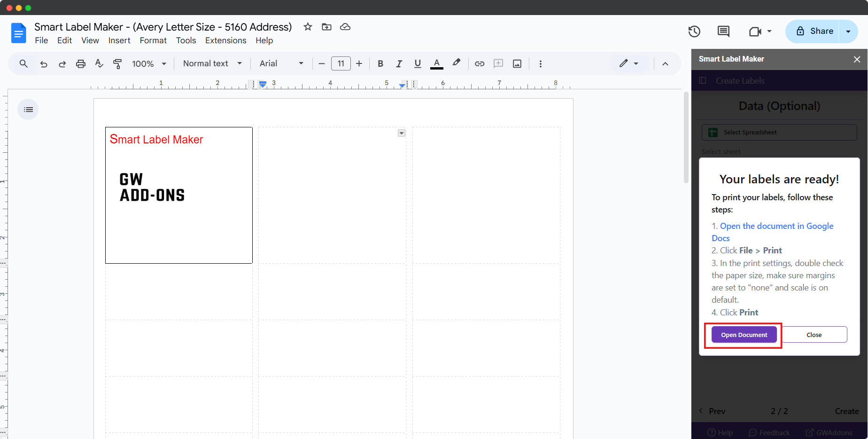This screenshot has height=439, width=868.
Task: Undo the last action
Action: [x=44, y=64]
